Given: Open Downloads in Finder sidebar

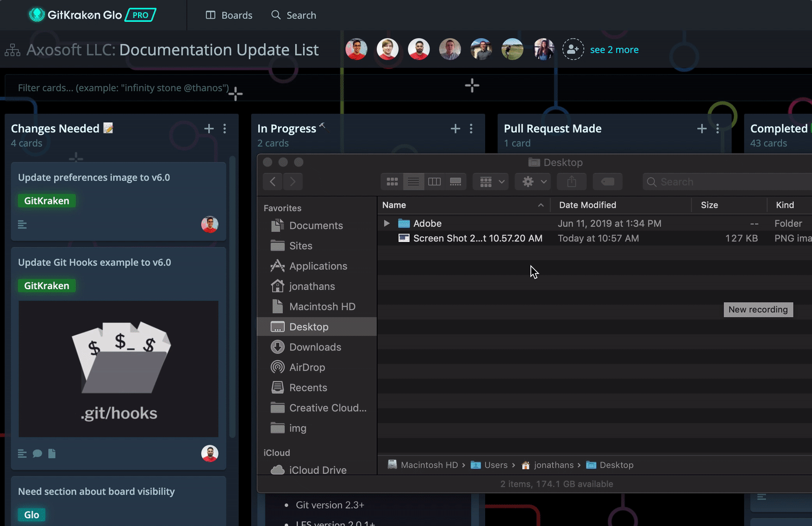Looking at the screenshot, I should tap(317, 347).
